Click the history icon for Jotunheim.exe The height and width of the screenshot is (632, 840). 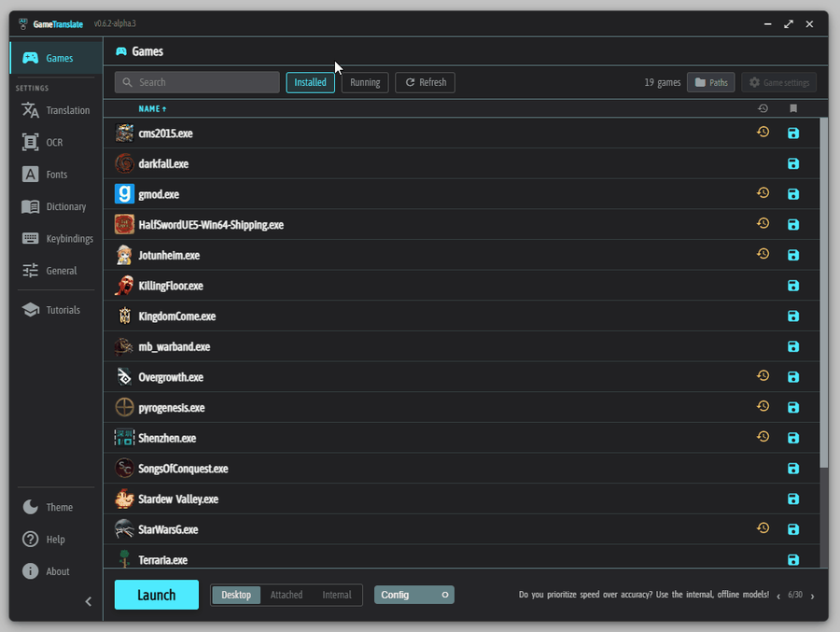[x=763, y=254]
